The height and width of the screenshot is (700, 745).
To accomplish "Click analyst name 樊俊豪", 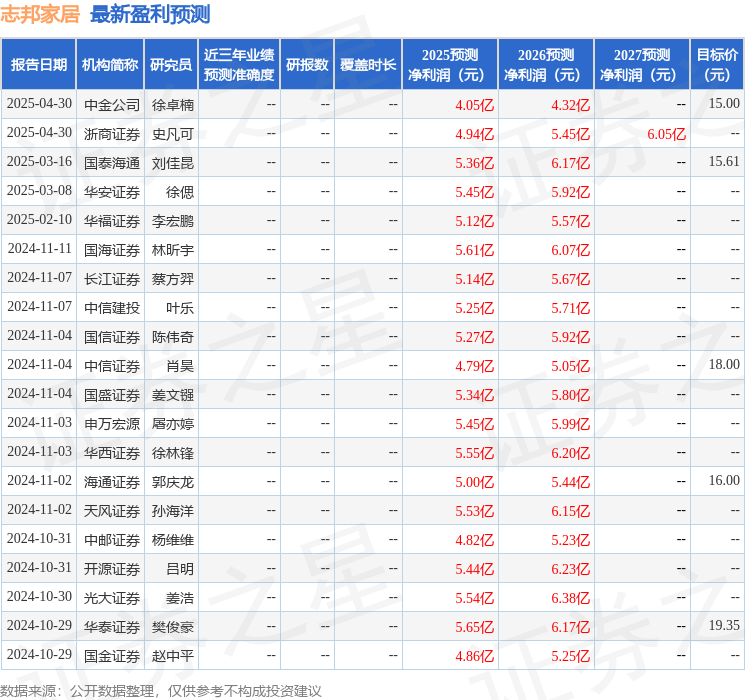I will click(x=172, y=627).
